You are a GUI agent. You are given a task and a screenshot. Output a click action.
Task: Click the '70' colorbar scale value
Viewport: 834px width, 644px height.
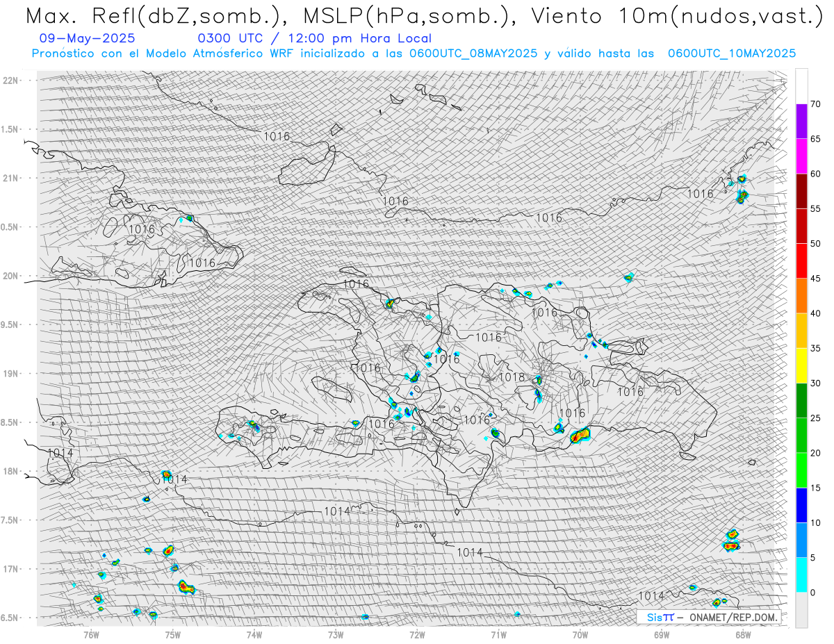[x=815, y=104]
